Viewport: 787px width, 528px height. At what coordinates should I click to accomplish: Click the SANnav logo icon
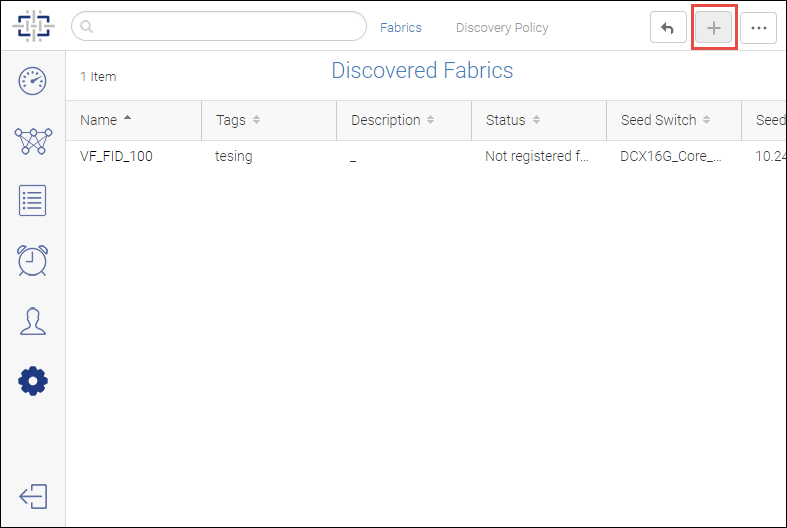point(34,26)
